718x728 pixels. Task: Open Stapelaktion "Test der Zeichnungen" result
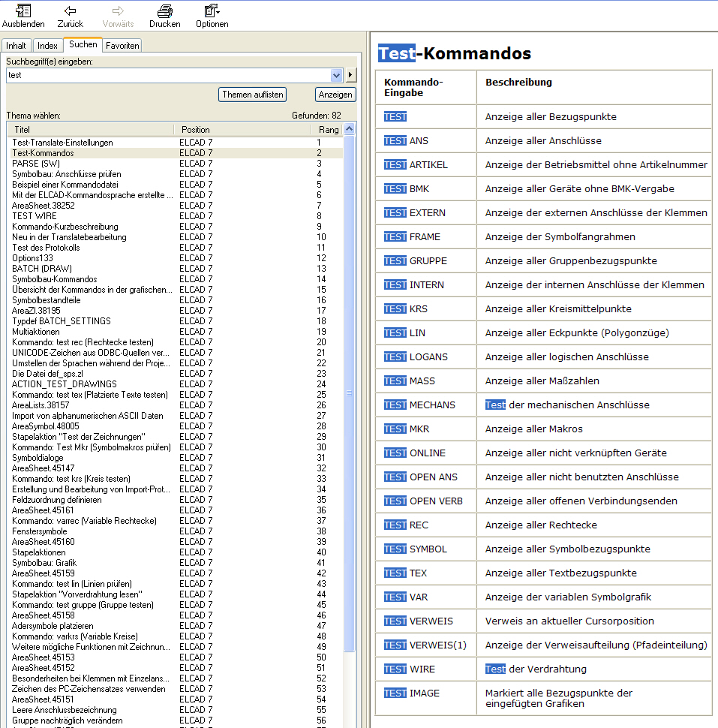coord(79,437)
